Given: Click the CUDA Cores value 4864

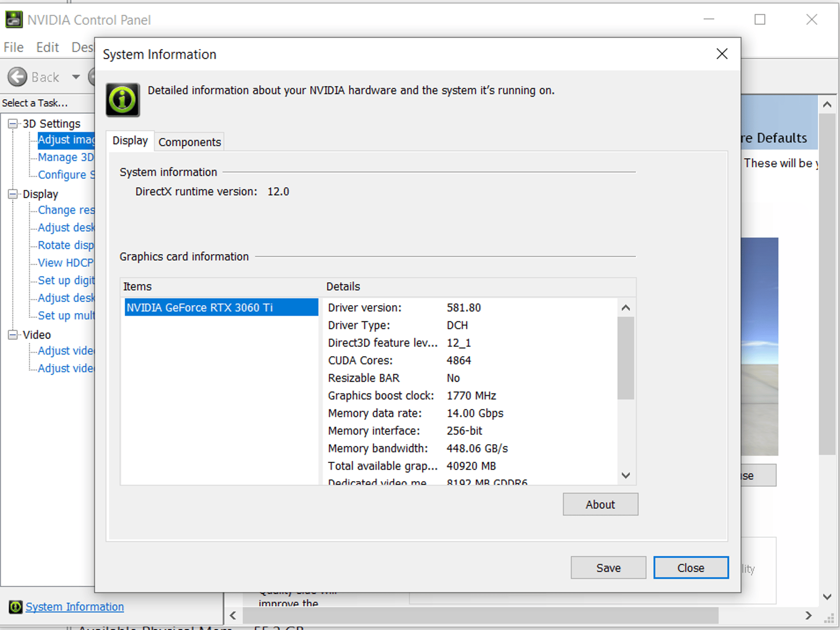Looking at the screenshot, I should [459, 361].
